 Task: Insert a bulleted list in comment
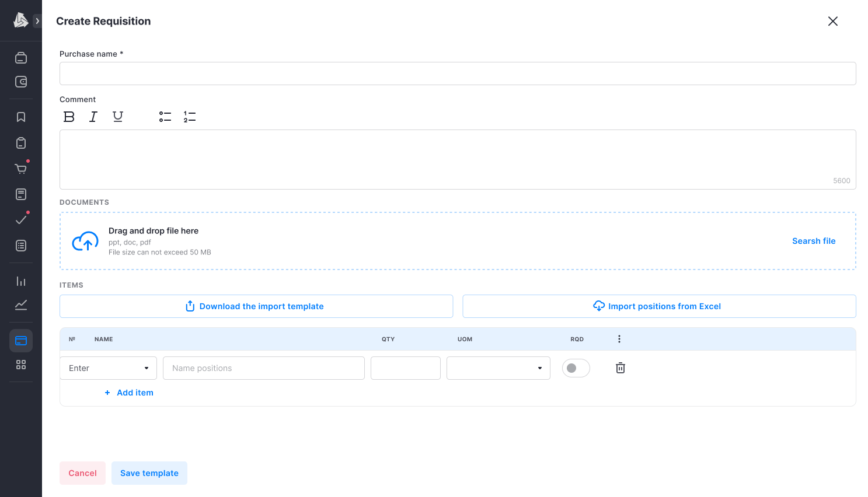click(165, 117)
